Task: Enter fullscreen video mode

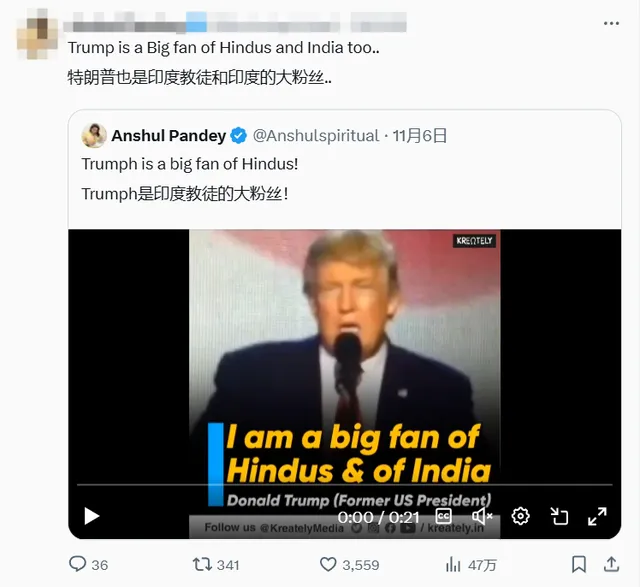Action: (597, 516)
